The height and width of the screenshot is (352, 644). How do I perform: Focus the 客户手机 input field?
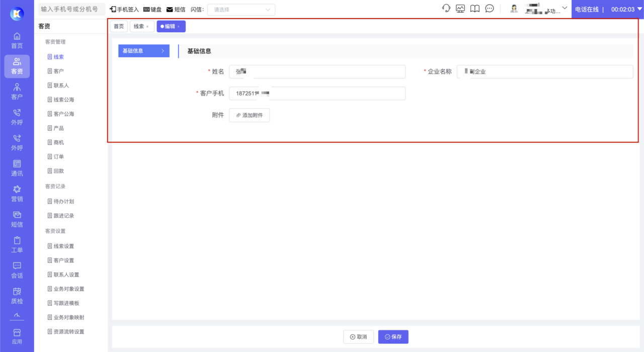coord(317,94)
